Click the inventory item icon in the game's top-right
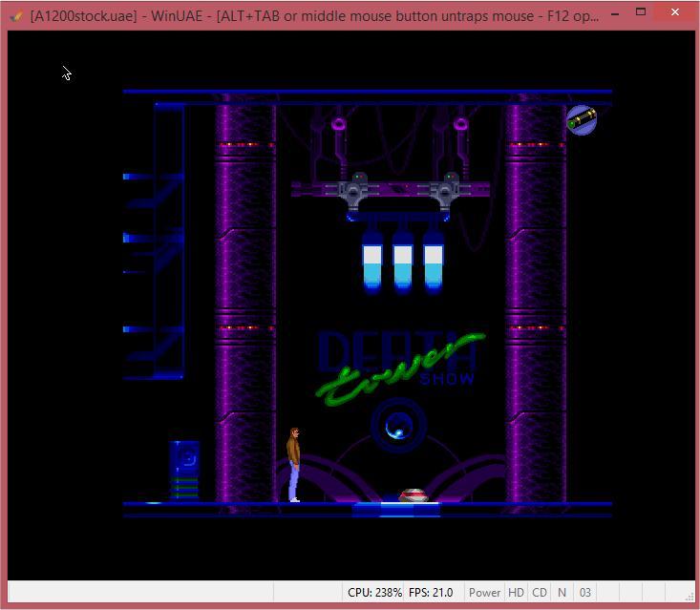 point(582,120)
